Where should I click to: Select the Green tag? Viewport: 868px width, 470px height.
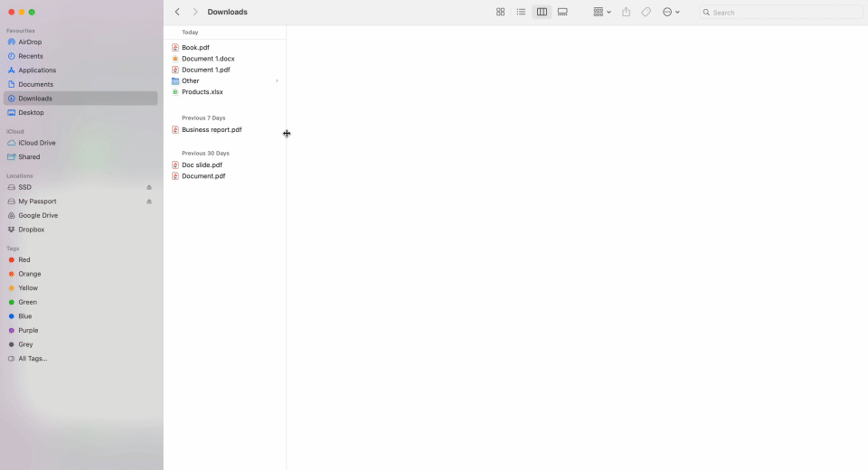(x=80, y=302)
